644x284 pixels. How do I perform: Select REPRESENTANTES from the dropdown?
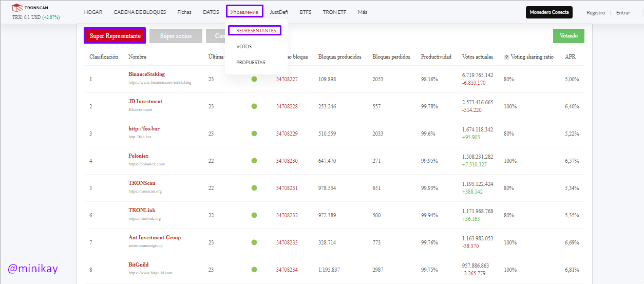(x=256, y=31)
